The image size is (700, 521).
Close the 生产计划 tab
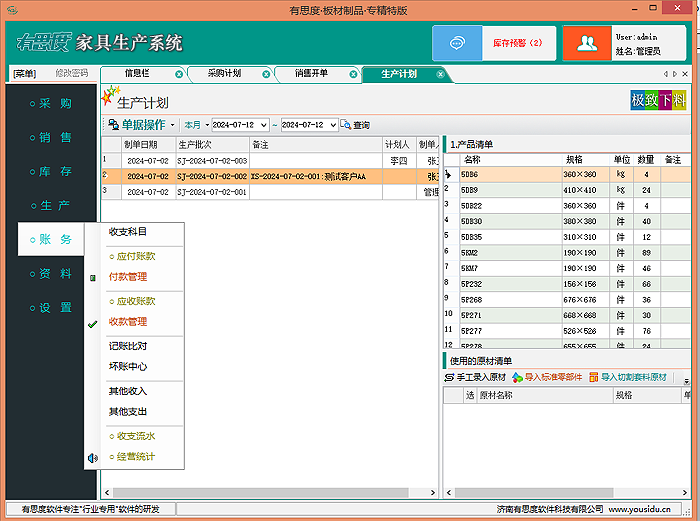click(x=440, y=74)
